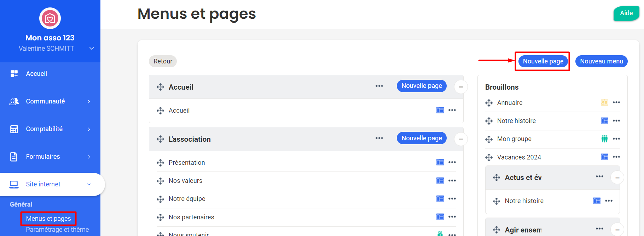Open the Valentine SCHMITT account dropdown
This screenshot has width=644, height=236.
point(92,49)
